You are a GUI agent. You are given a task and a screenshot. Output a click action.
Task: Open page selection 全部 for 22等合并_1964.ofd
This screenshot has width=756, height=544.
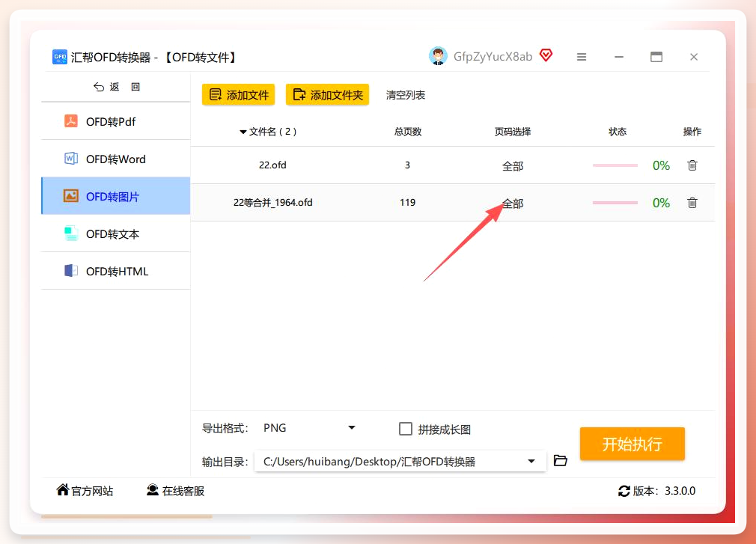pos(513,204)
